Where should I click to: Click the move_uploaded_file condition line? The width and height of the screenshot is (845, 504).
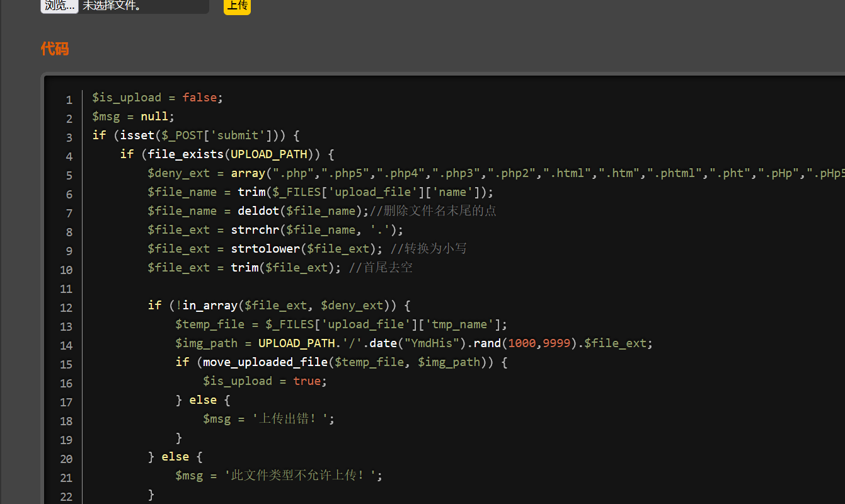click(342, 362)
